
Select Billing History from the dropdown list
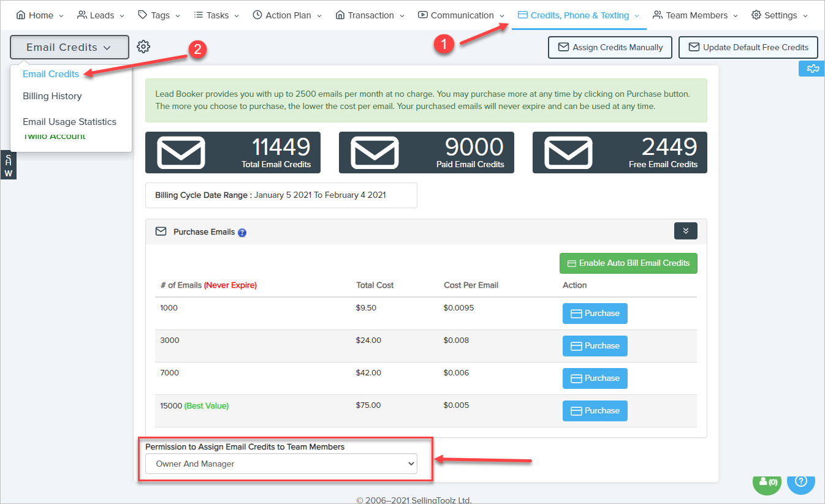tap(52, 96)
